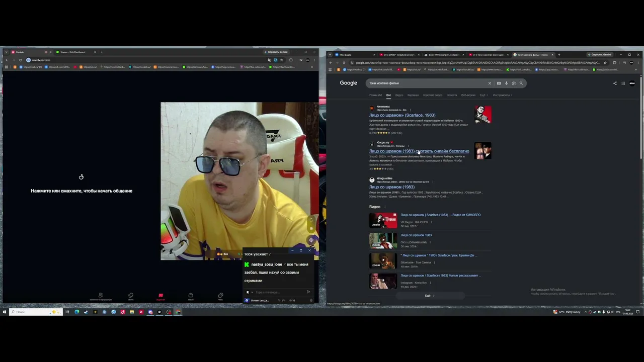Reload the Google search page

(344, 63)
